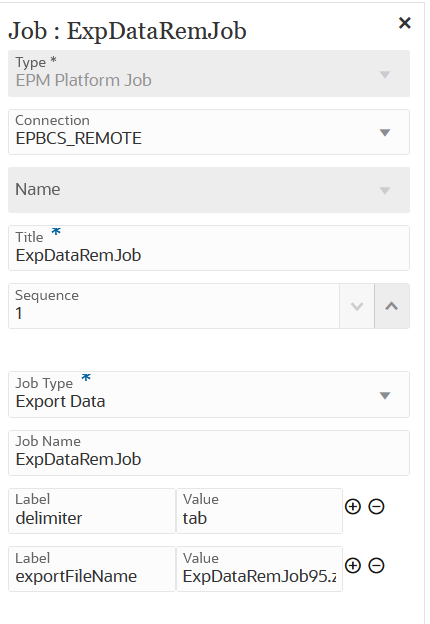Remove the delimiter parameter row
The image size is (430, 624).
376,507
